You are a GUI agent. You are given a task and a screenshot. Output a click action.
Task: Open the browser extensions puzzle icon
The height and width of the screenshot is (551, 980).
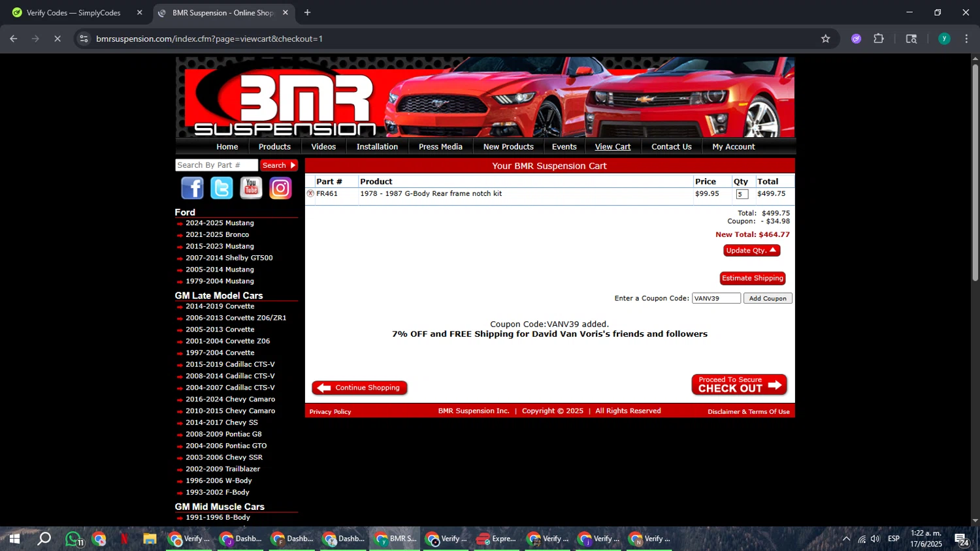(879, 39)
